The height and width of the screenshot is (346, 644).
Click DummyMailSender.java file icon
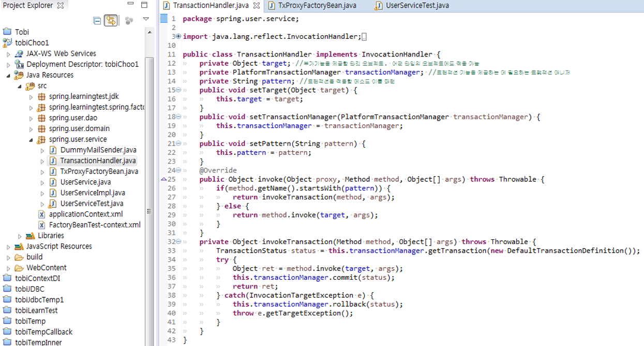tap(53, 150)
